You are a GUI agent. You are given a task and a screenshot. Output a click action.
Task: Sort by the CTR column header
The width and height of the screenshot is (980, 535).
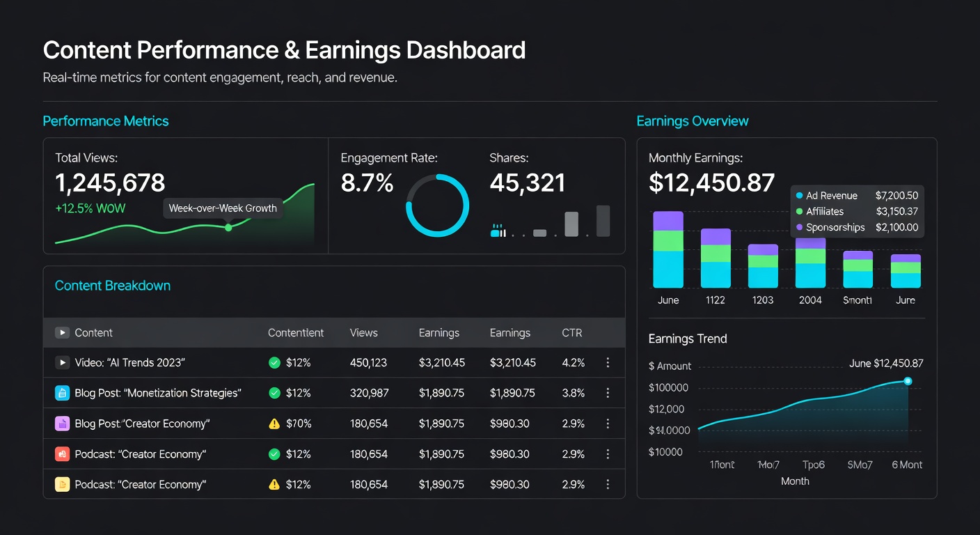572,333
